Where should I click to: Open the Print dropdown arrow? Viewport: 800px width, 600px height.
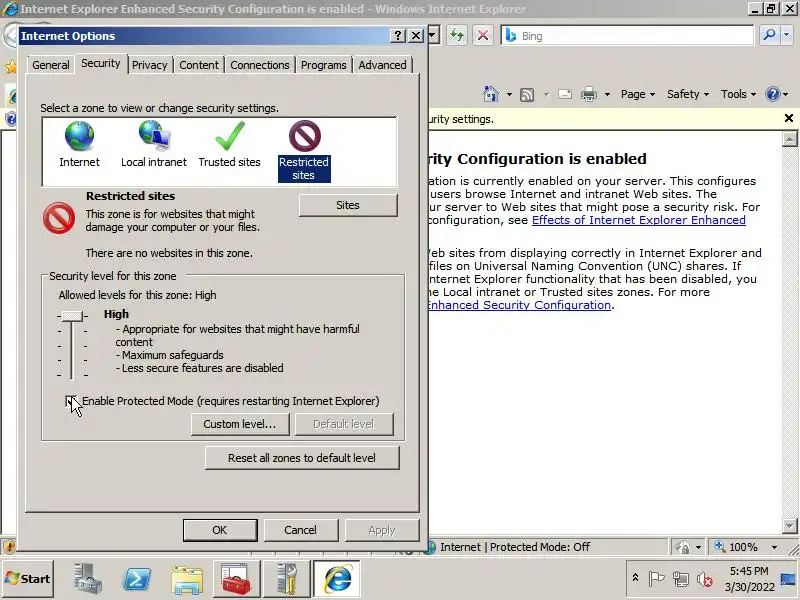tap(607, 94)
